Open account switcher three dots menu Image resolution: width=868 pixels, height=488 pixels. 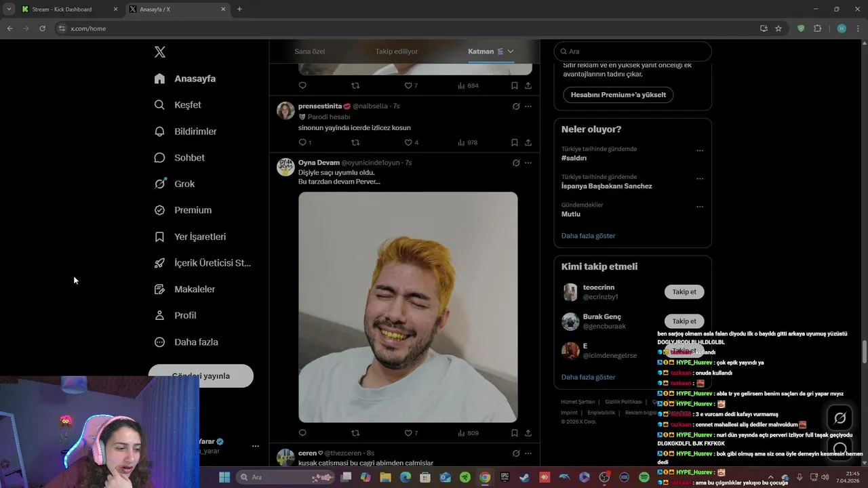pos(256,446)
